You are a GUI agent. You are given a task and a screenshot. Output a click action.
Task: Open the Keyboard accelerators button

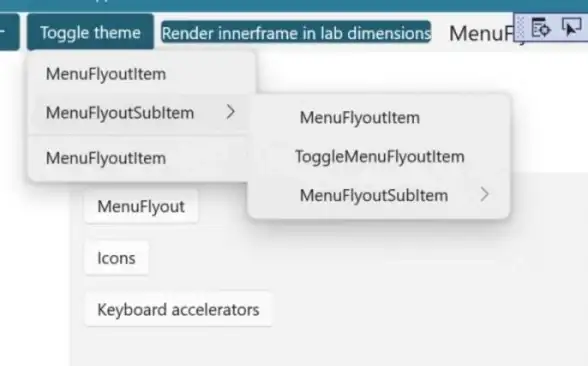point(178,310)
